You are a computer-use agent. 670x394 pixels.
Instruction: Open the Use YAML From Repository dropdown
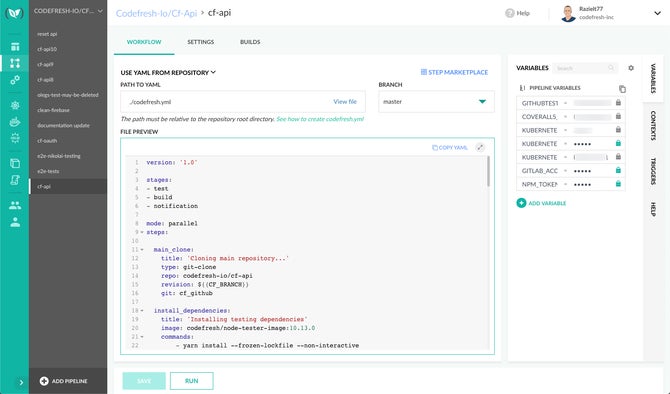[168, 73]
